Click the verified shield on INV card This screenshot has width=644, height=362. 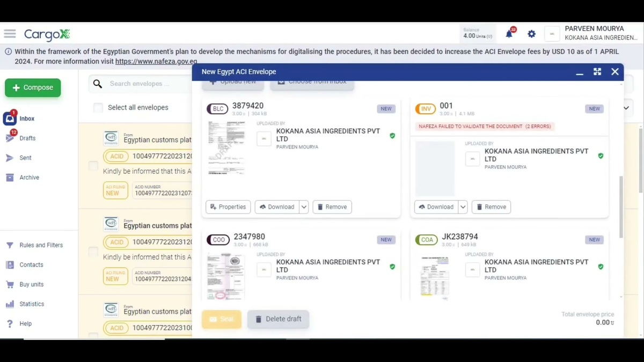(601, 156)
